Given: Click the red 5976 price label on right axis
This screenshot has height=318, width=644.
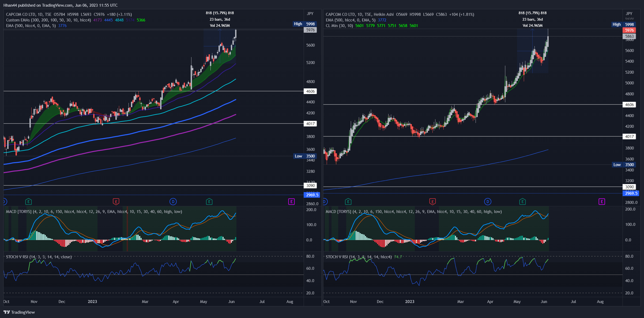Looking at the screenshot, I should pyautogui.click(x=629, y=30).
